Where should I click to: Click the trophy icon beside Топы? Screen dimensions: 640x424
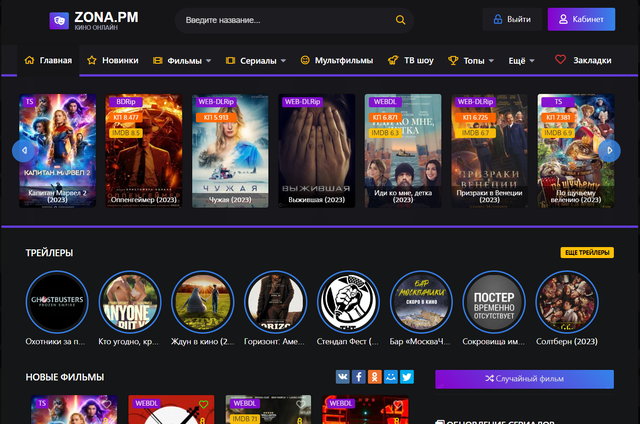coord(453,60)
